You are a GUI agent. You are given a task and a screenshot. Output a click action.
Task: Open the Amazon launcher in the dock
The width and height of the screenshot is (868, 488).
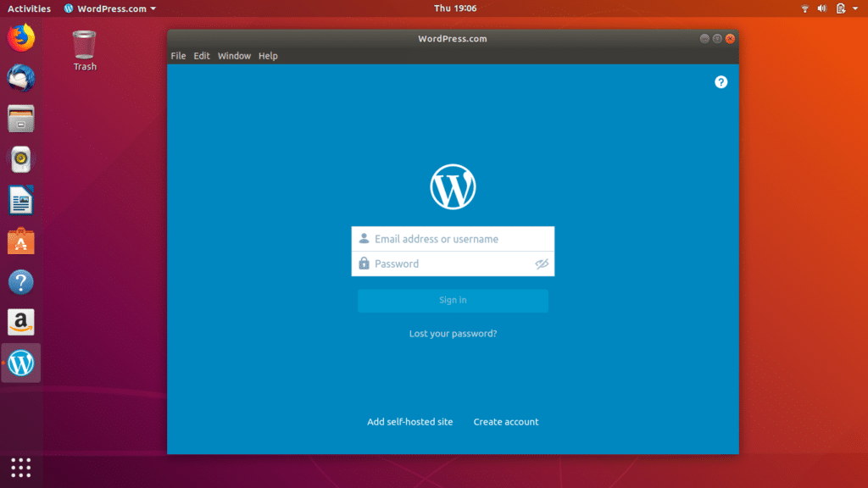pyautogui.click(x=20, y=322)
